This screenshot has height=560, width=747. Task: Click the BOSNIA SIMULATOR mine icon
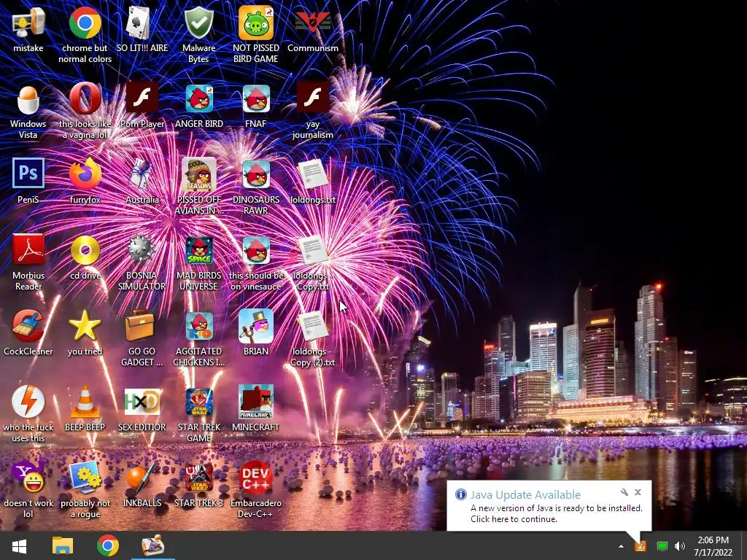coord(142,249)
